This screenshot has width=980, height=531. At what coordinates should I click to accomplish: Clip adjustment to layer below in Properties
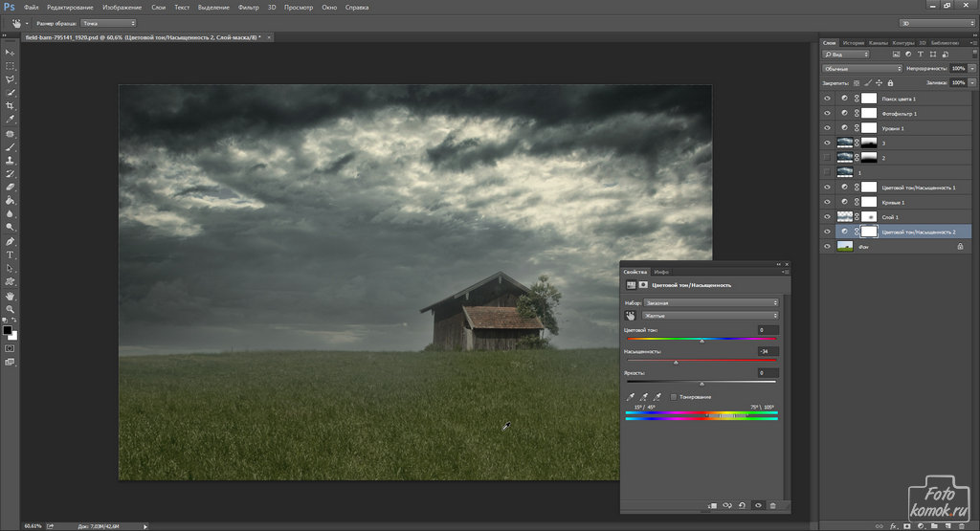click(712, 505)
